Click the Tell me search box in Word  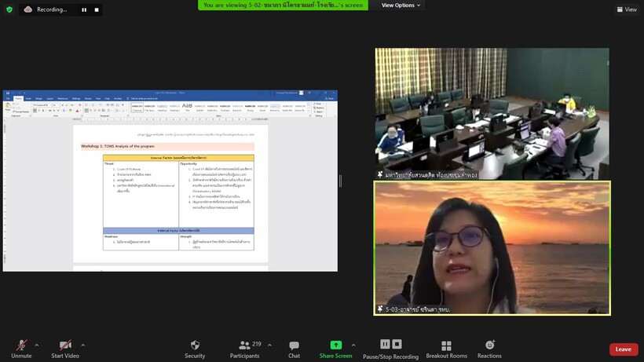142,98
